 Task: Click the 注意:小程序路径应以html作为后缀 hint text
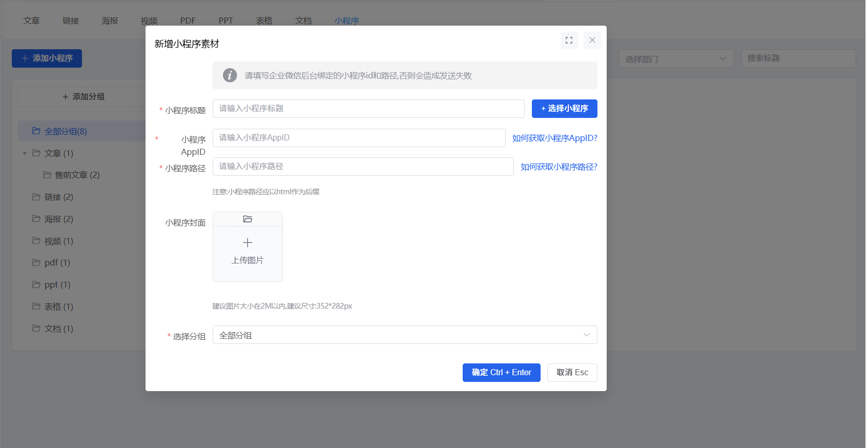click(266, 192)
